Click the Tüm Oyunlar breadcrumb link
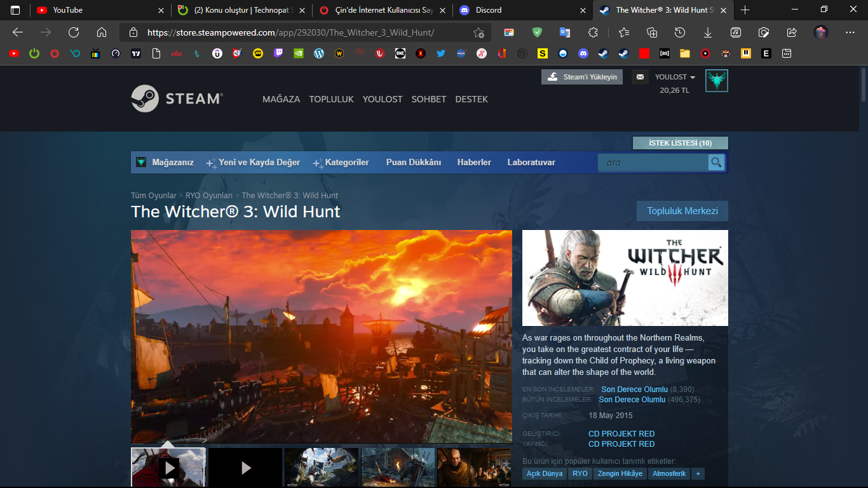 [154, 196]
